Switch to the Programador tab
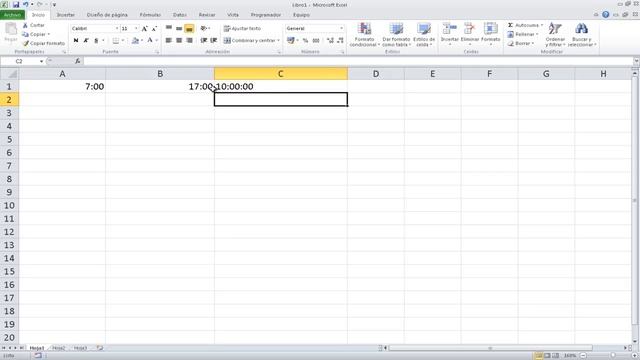The width and height of the screenshot is (640, 360). click(x=266, y=15)
